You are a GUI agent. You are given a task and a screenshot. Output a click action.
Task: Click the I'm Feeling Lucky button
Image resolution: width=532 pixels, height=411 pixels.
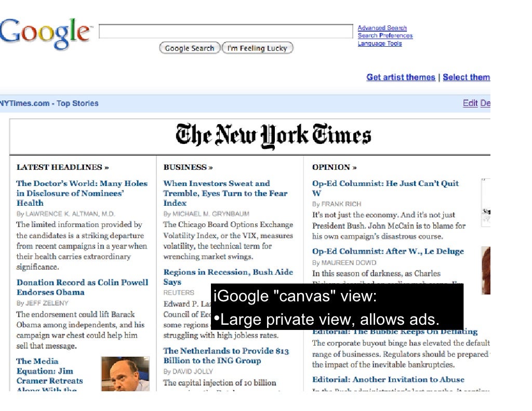point(258,48)
